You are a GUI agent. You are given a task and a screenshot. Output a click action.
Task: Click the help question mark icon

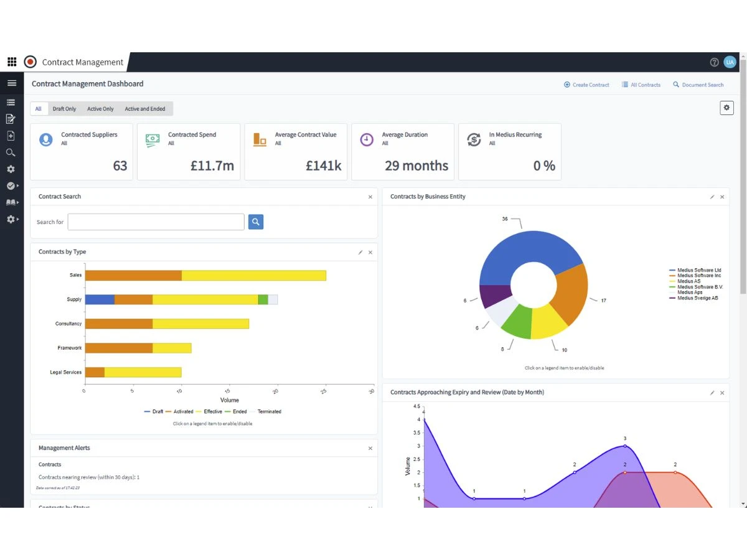(x=714, y=62)
